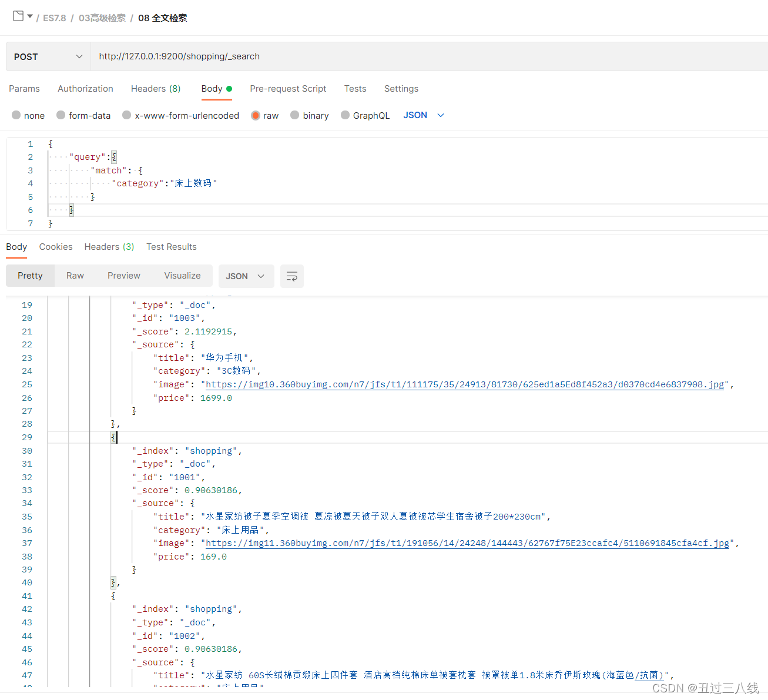Select the Visualize response view
The height and width of the screenshot is (700, 768).
pyautogui.click(x=182, y=276)
